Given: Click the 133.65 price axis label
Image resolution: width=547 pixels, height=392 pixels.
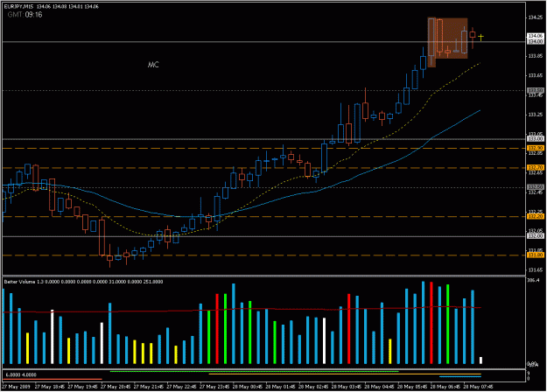Looking at the screenshot, I should [535, 75].
